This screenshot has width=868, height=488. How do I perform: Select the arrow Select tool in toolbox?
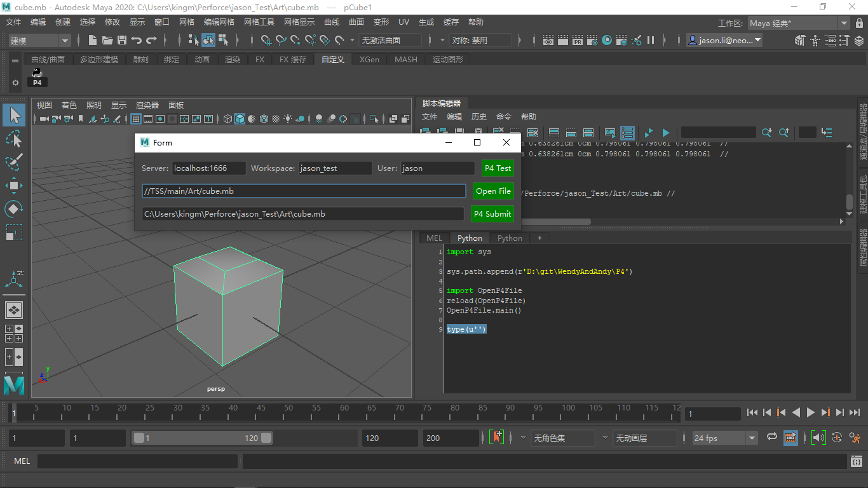pyautogui.click(x=14, y=115)
